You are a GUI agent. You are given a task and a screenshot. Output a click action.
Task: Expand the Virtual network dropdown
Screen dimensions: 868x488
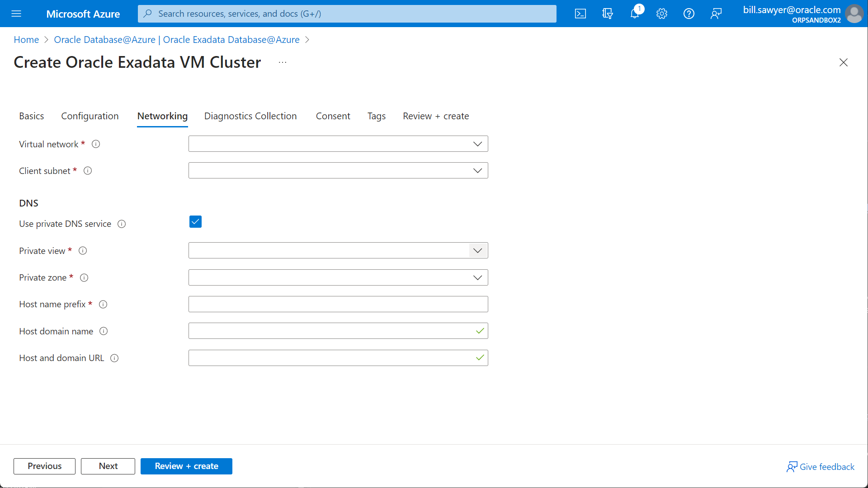pyautogui.click(x=338, y=144)
